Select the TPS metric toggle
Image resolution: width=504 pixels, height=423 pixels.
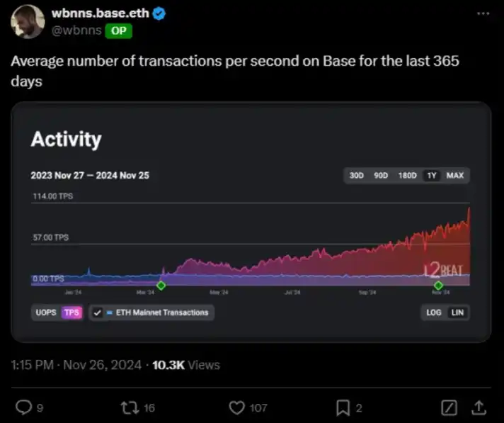[71, 312]
